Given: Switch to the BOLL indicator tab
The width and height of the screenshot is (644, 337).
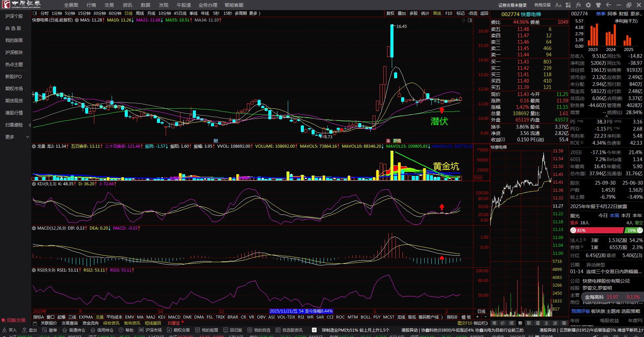Looking at the screenshot, I should [x=366, y=317].
